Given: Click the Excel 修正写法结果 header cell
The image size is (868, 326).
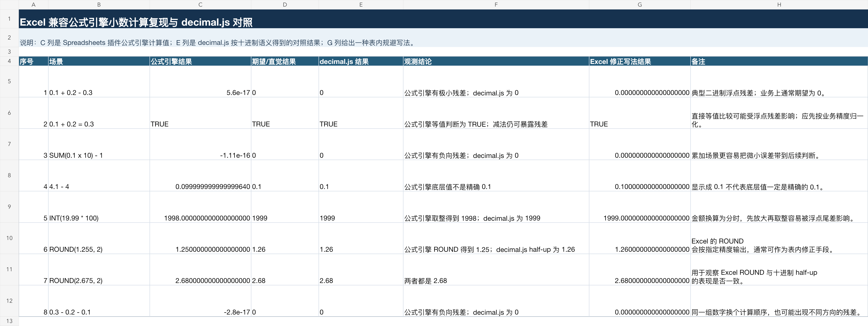Looking at the screenshot, I should coord(640,61).
